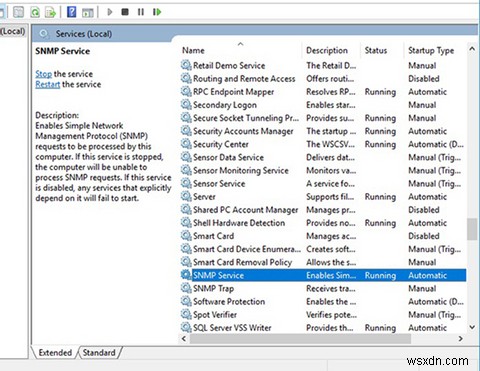Select the Security Center name
This screenshot has height=371, width=480.
(221, 144)
